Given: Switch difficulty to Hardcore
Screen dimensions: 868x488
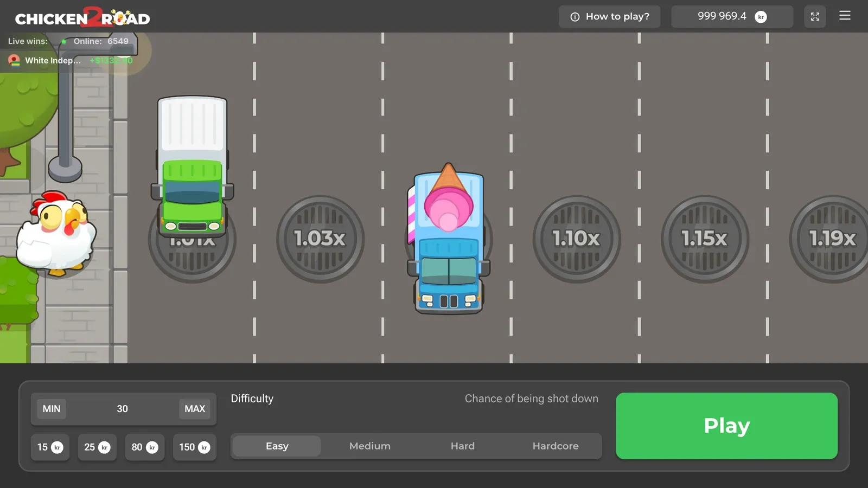Looking at the screenshot, I should (556, 446).
